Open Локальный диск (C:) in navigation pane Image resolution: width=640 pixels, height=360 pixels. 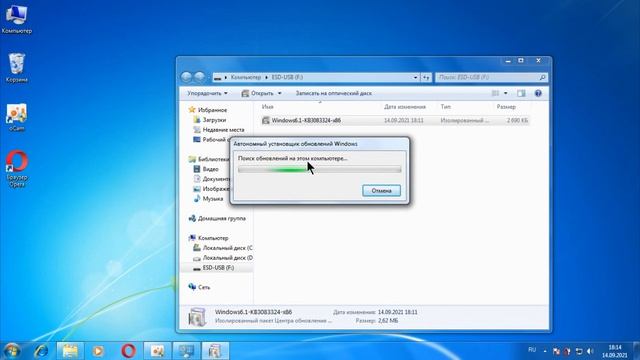pos(222,248)
